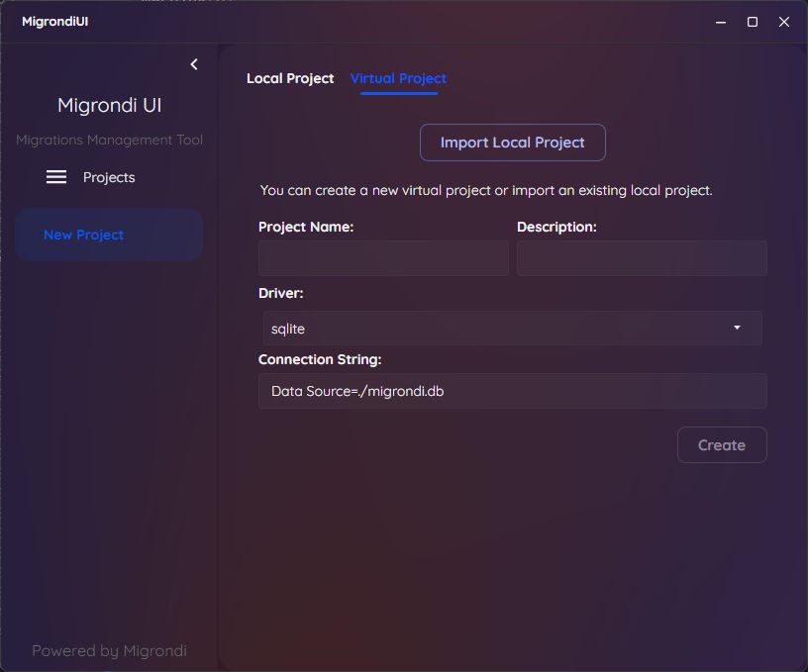This screenshot has height=672, width=808.
Task: Click the Connection String input field
Action: pos(513,391)
